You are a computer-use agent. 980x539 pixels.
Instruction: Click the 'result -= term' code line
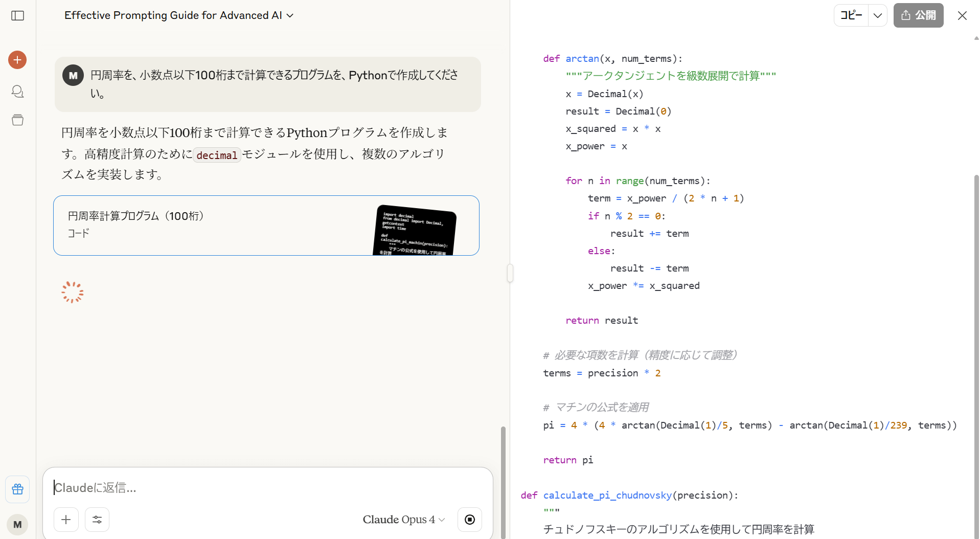coord(649,268)
